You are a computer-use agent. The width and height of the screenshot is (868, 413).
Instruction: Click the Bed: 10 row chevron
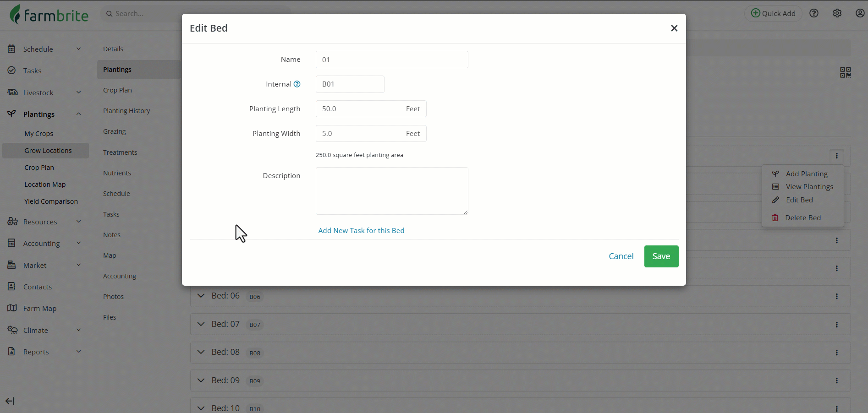pos(201,408)
